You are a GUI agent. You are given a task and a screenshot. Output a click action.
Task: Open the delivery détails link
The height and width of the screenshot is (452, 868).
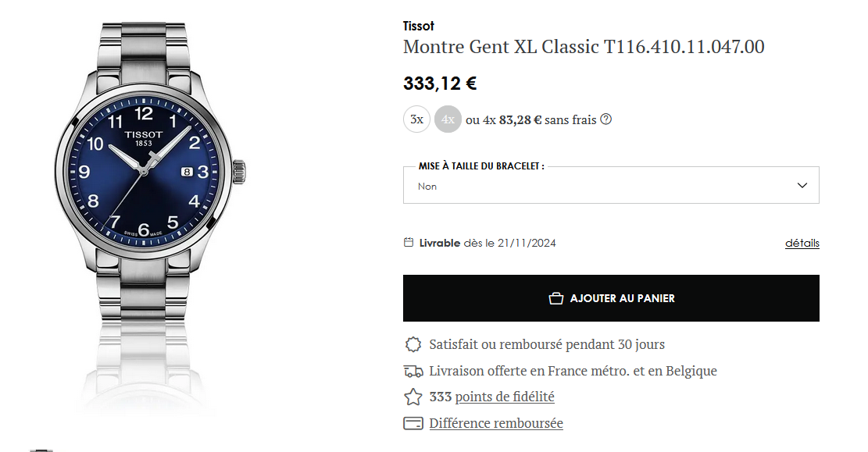click(x=802, y=243)
